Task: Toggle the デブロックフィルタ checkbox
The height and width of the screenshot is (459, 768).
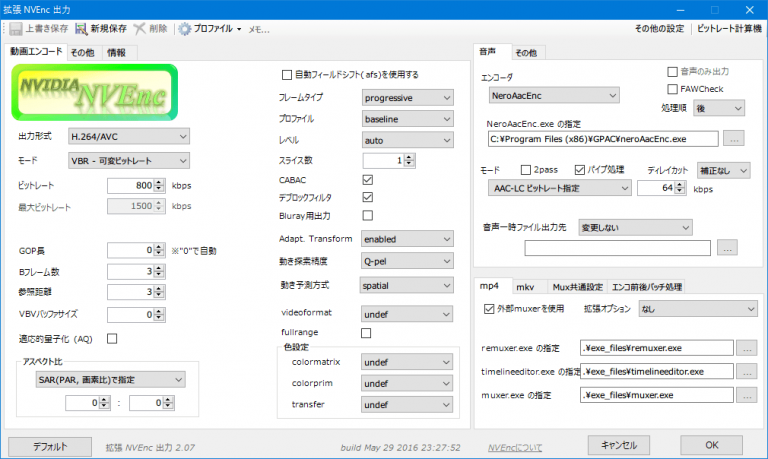Action: point(368,197)
